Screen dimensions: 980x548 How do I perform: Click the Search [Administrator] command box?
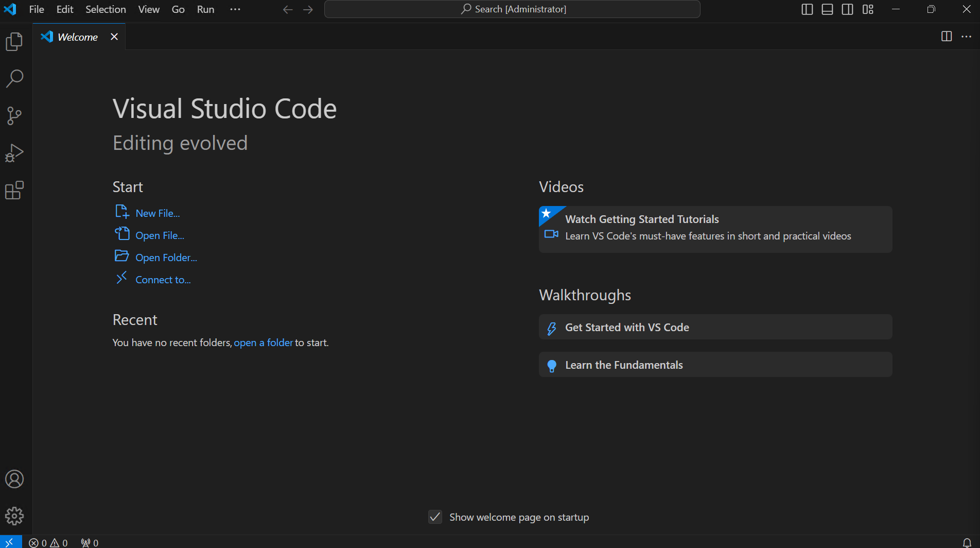[x=512, y=9]
